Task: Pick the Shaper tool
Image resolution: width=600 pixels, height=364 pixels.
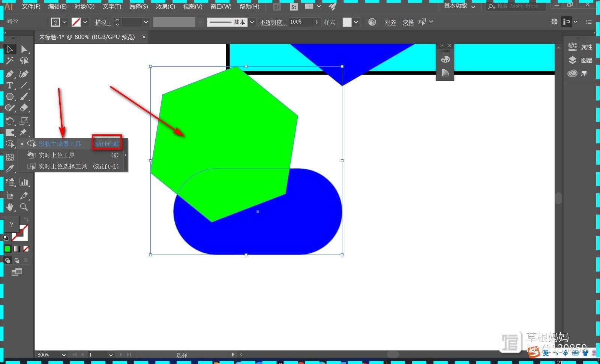Action: pyautogui.click(x=10, y=108)
